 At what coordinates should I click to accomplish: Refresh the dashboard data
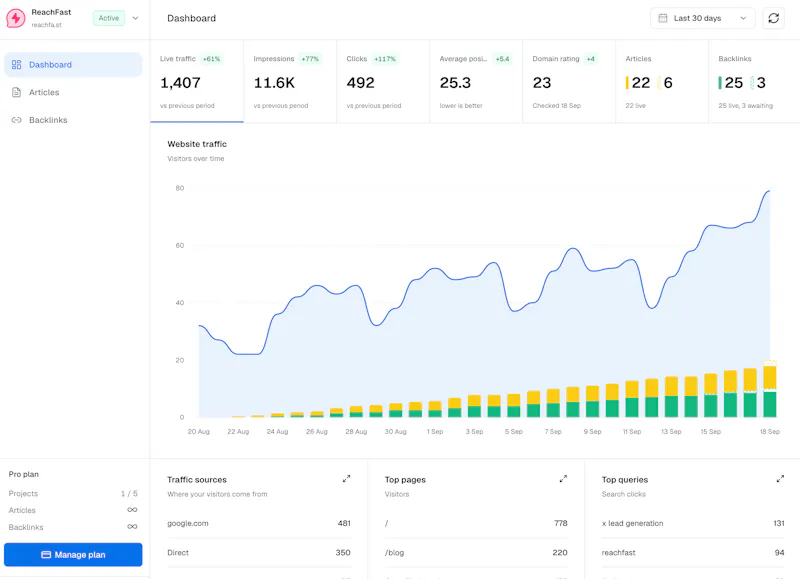click(x=773, y=18)
